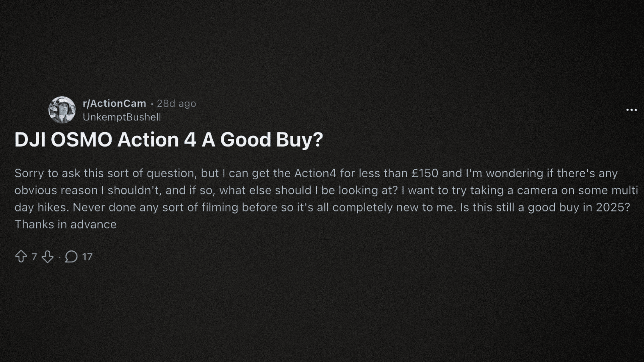Click the "Thanks in advance" closing line
This screenshot has height=362, width=644.
click(65, 224)
